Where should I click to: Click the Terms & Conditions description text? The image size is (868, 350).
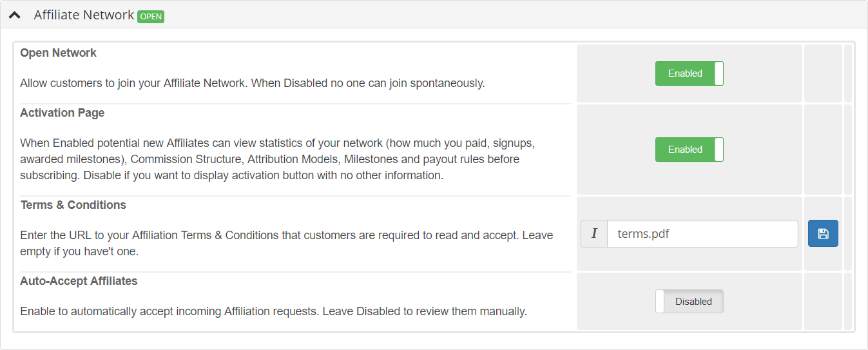tap(286, 243)
